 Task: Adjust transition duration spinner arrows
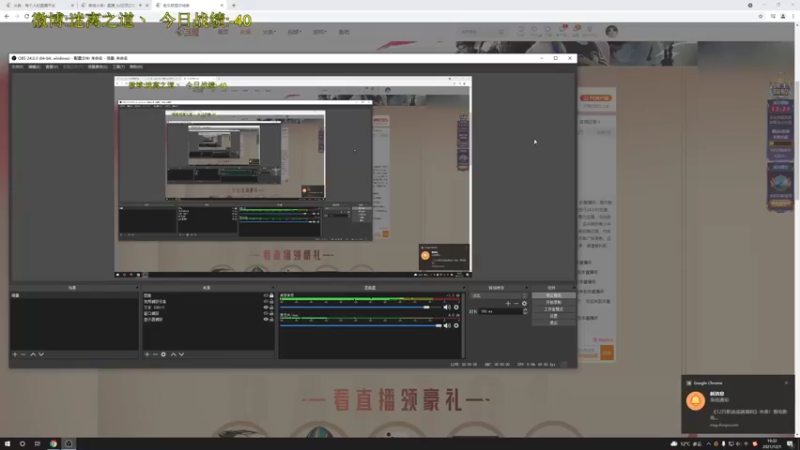coord(525,311)
